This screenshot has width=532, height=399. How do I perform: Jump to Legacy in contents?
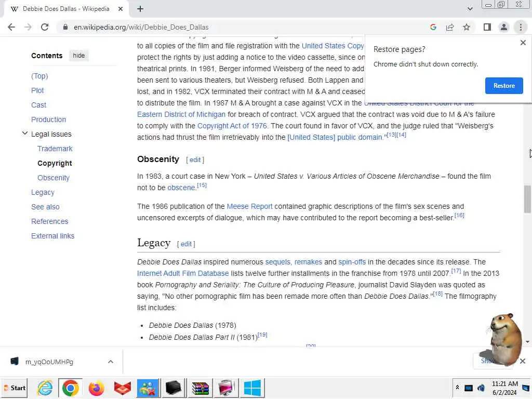(43, 193)
